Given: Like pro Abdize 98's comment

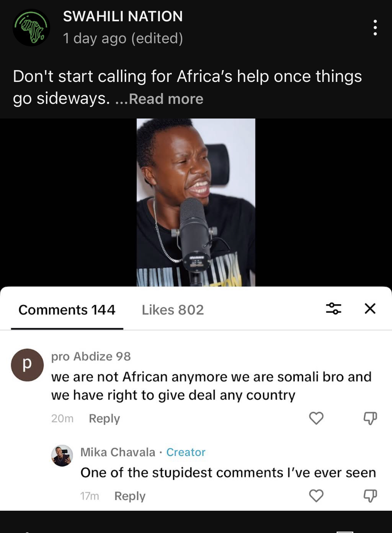Looking at the screenshot, I should pos(316,418).
